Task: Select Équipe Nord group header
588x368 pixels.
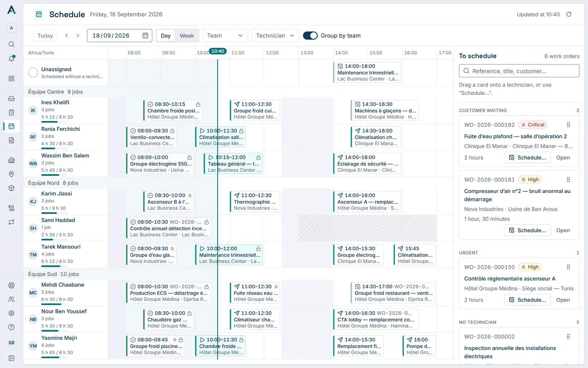Action: 238,183
